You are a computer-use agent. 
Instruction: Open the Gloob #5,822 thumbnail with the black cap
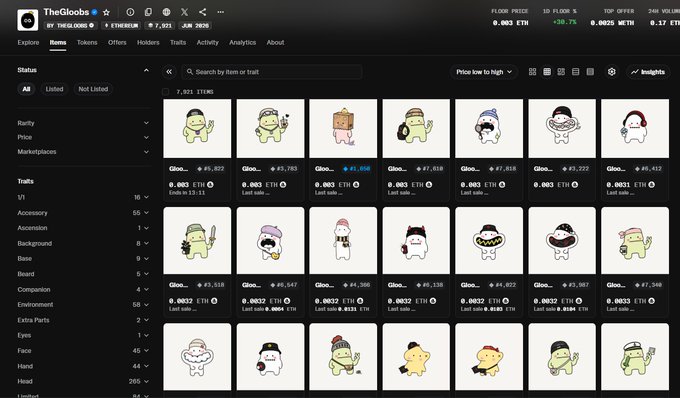[197, 128]
